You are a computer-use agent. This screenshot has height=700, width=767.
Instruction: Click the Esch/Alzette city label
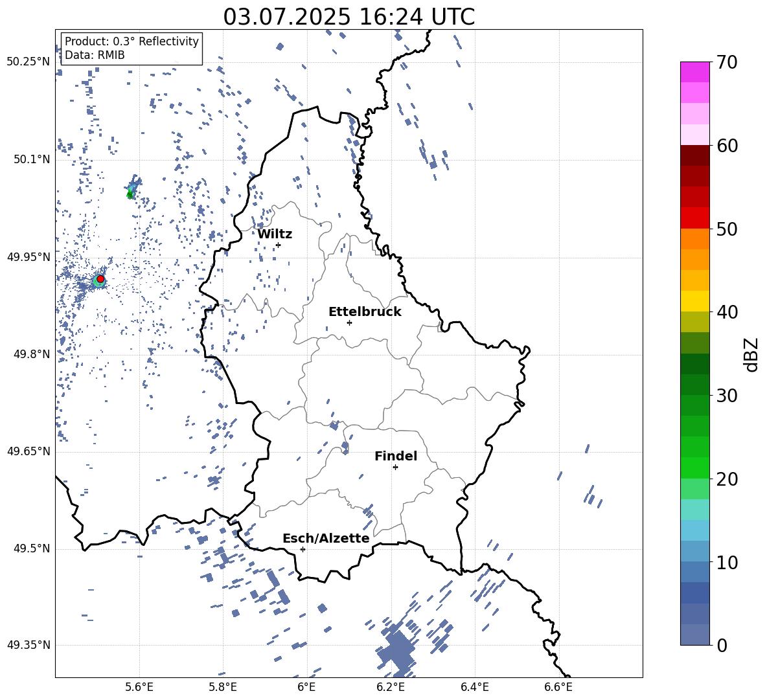click(x=326, y=538)
